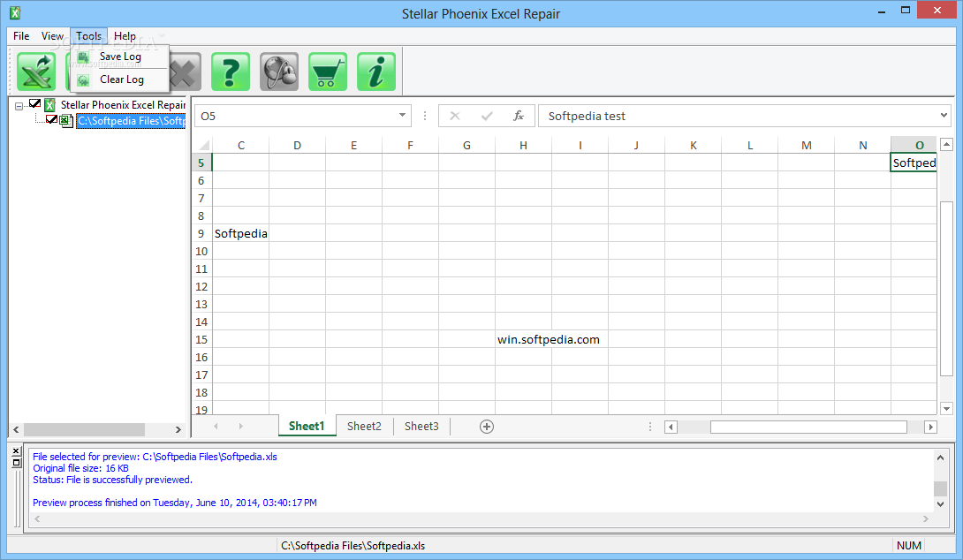Click the select-all corner of the grid

click(x=203, y=146)
